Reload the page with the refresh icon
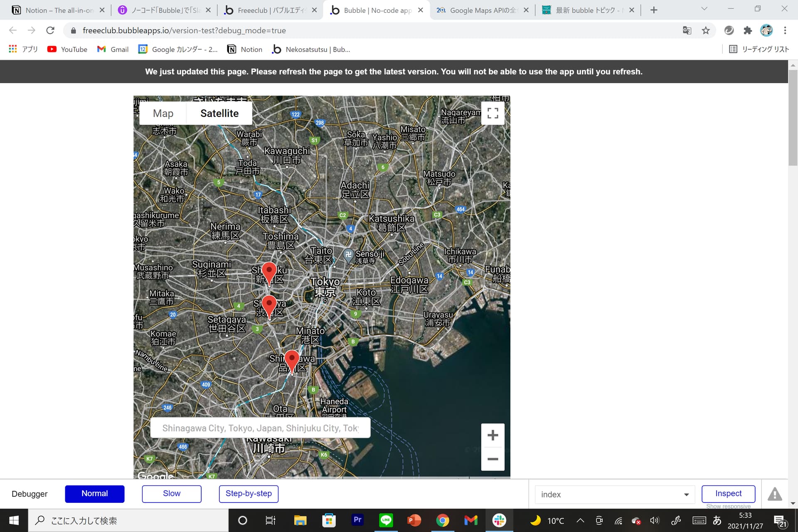 (x=50, y=30)
